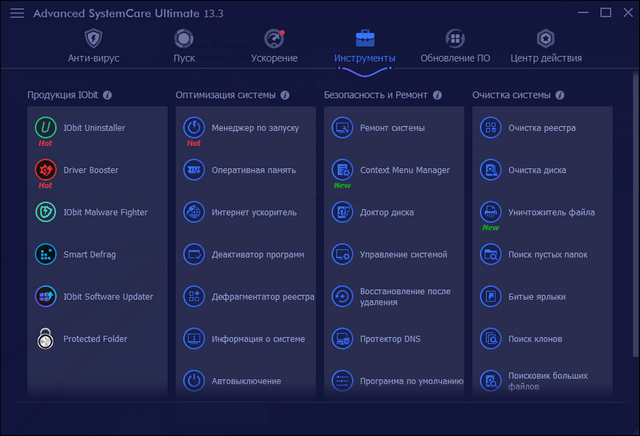Screen dimensions: 640x436
Task: Switch to the Ускорение tab
Action: click(273, 46)
